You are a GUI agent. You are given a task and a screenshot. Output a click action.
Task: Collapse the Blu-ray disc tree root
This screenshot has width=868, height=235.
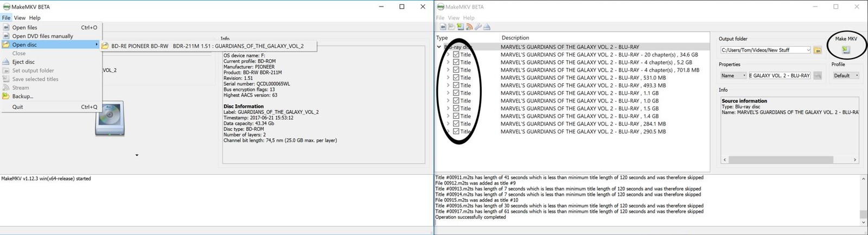point(439,47)
